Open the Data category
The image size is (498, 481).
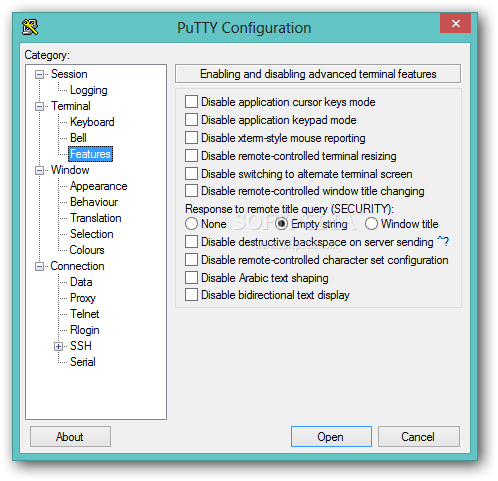pos(81,282)
